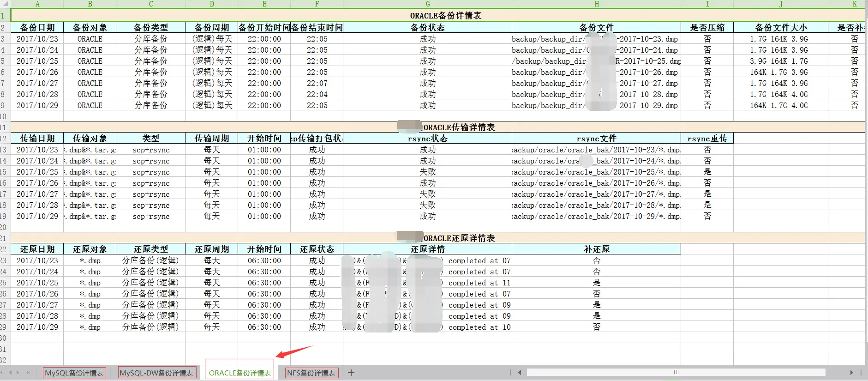
Task: Click the 还原周期 header cell
Action: (212, 249)
